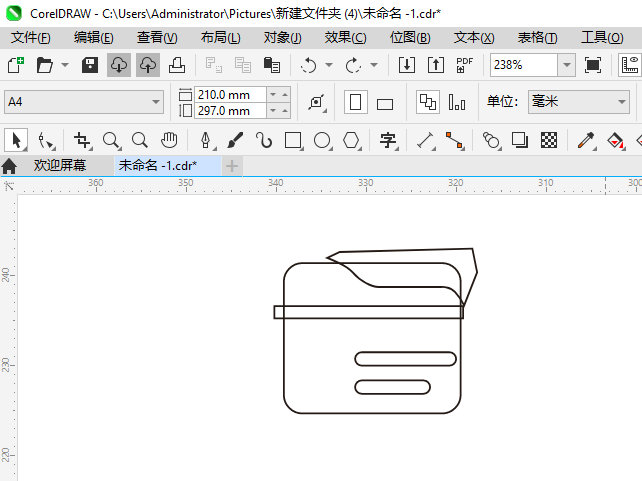The height and width of the screenshot is (481, 642).
Task: Select the Ellipse tool
Action: point(323,140)
